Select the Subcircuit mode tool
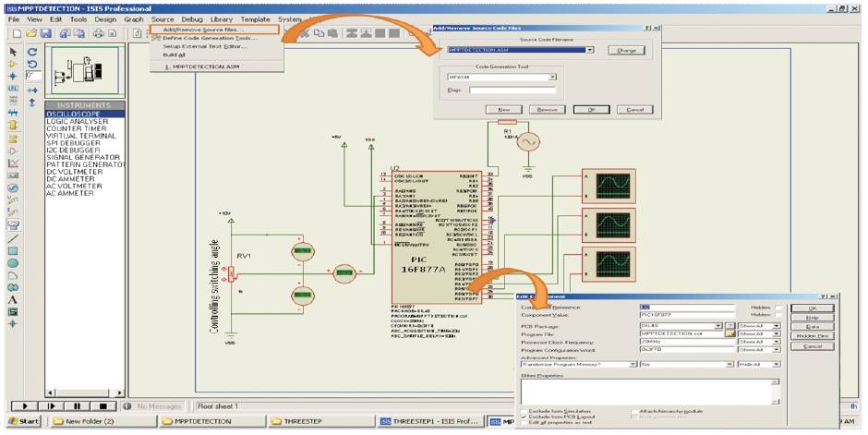868x435 pixels. point(13,126)
